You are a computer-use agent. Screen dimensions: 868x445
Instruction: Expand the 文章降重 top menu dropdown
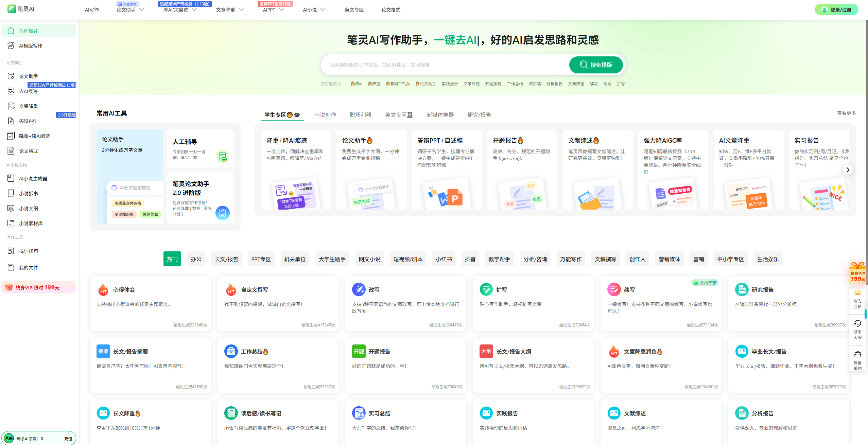[241, 10]
